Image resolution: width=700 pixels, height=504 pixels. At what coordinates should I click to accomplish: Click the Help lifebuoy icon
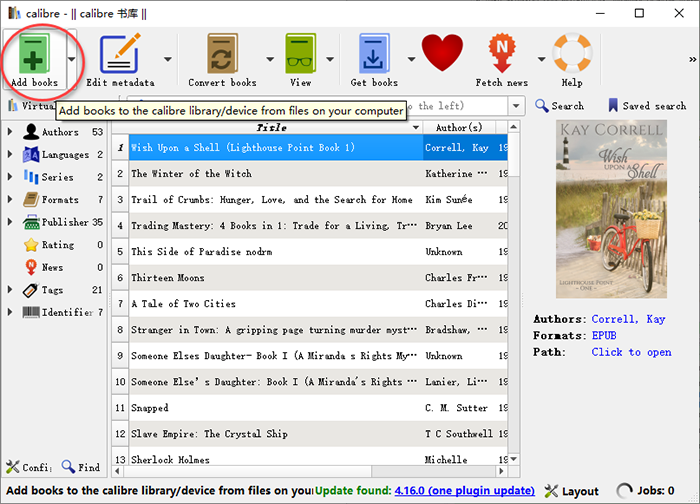572,53
